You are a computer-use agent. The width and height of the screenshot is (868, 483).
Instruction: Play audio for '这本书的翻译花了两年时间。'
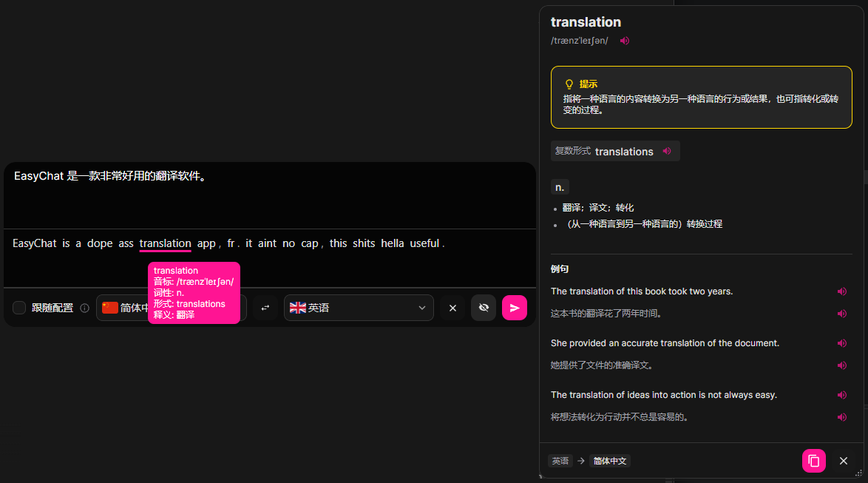(842, 314)
